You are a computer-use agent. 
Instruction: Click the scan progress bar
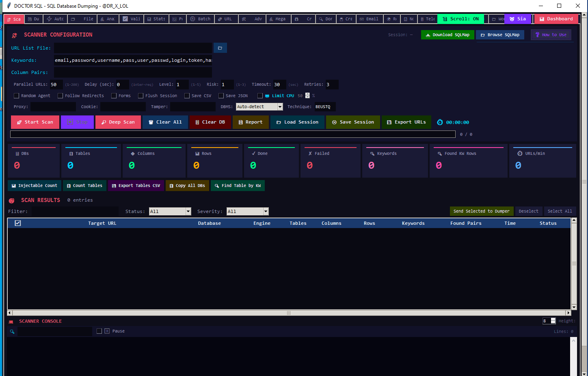[233, 134]
